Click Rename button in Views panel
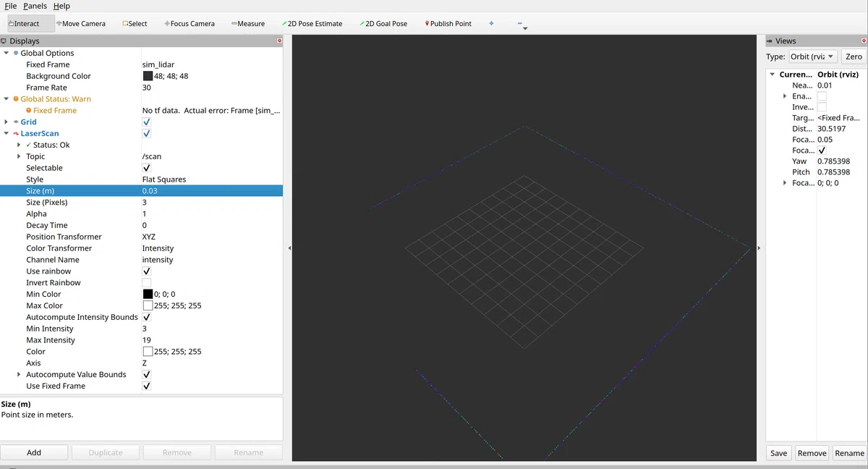868x469 pixels. pos(849,453)
